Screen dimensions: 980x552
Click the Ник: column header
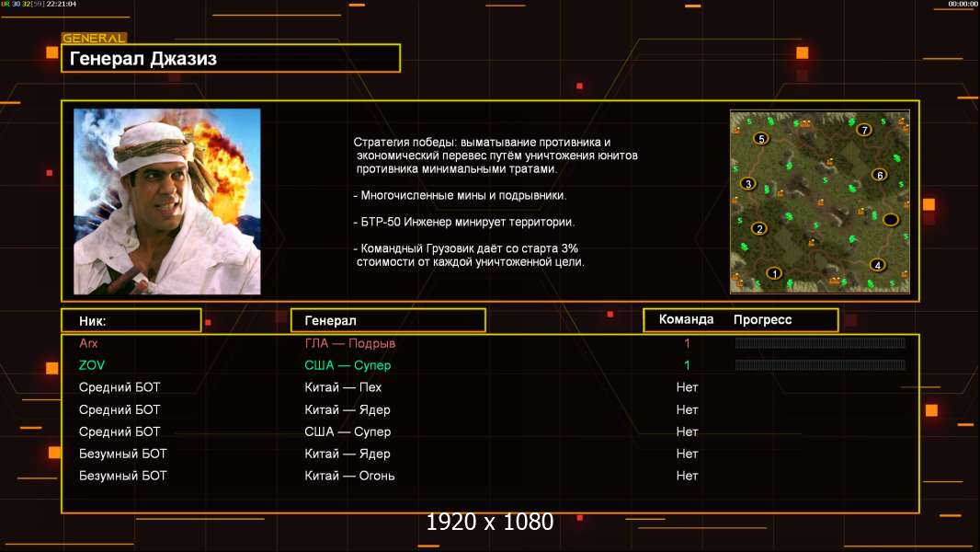131,321
